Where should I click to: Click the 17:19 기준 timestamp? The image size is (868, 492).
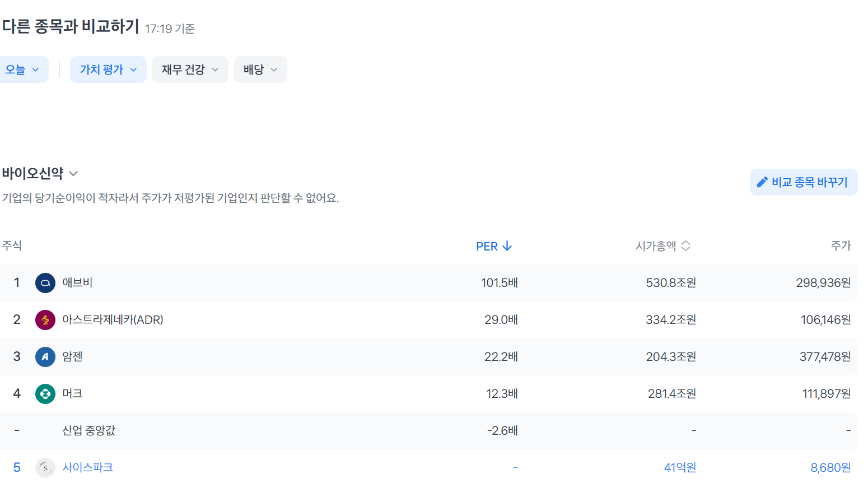(x=170, y=29)
